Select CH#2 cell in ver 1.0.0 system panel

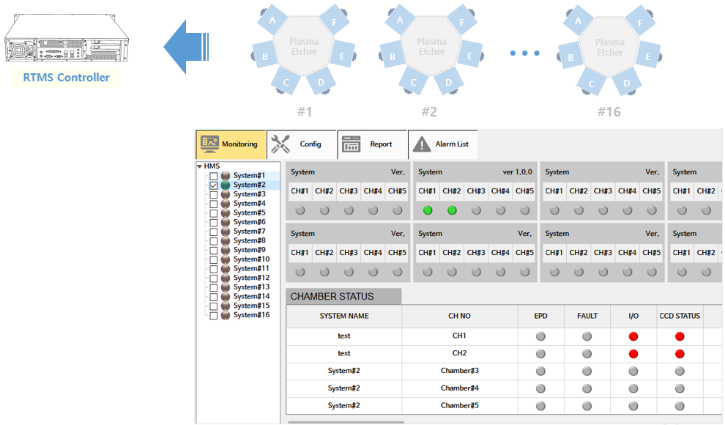(x=452, y=191)
